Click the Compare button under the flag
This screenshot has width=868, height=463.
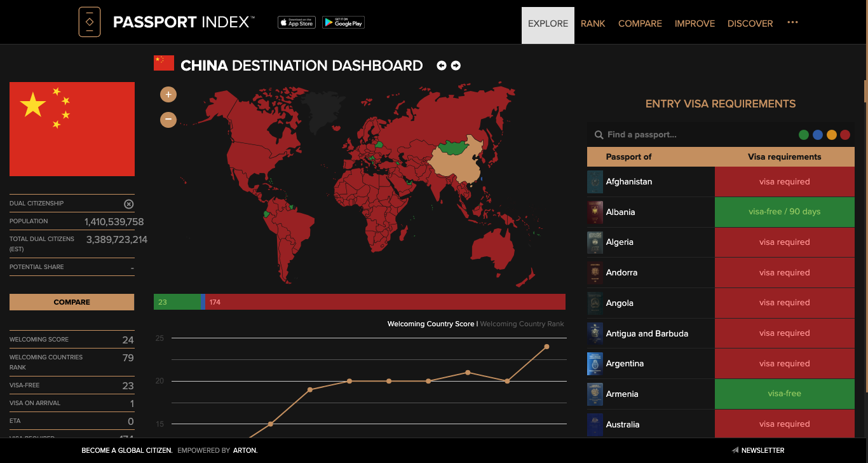coord(72,302)
